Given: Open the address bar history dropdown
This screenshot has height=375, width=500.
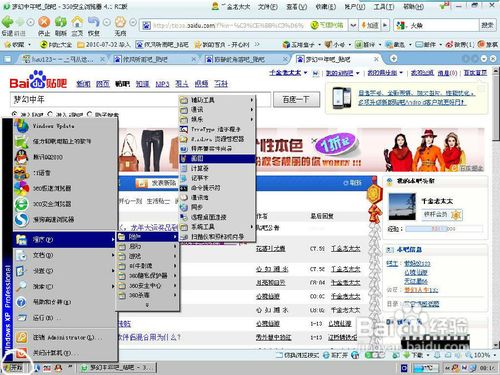Looking at the screenshot, I should [353, 25].
